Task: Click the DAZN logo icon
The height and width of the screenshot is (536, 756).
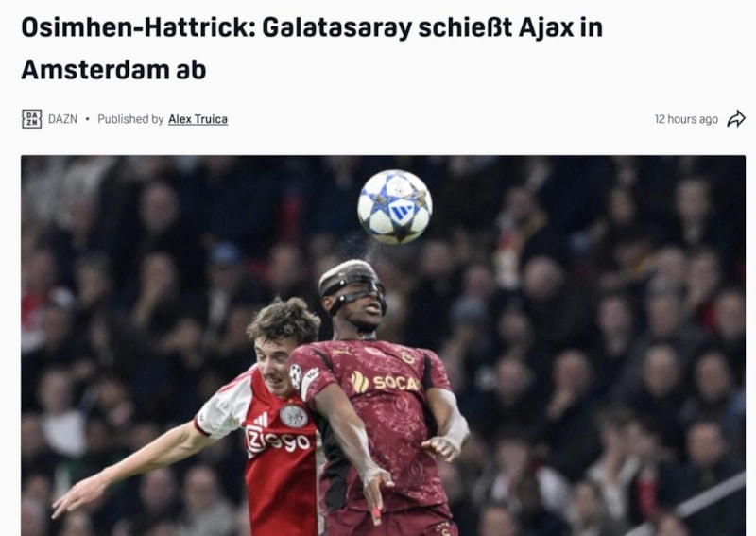Action: (x=32, y=119)
